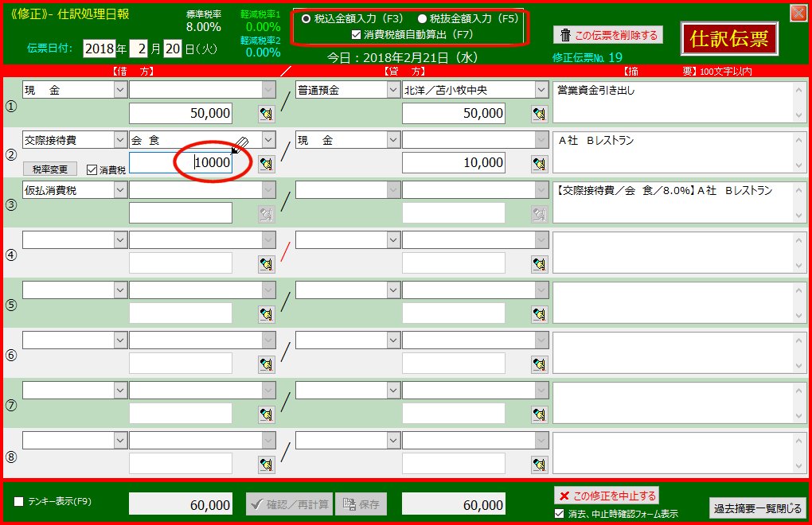Viewport: 812px width, 525px height.
Task: Click the row 1 credit amount helper icon
Action: (x=540, y=114)
